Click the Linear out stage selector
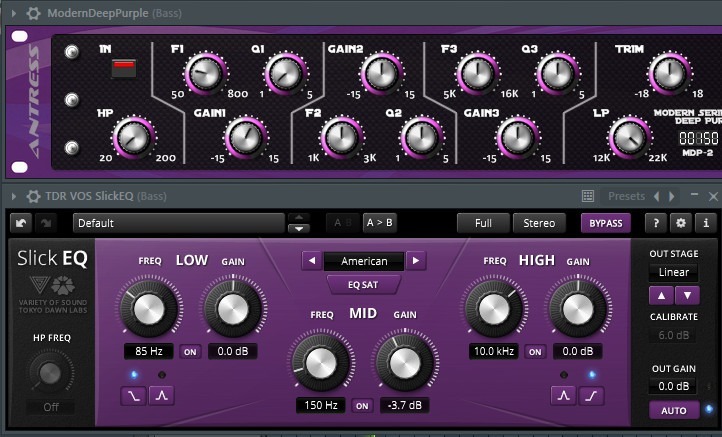Viewport: 722px width, 437px height. tap(674, 272)
